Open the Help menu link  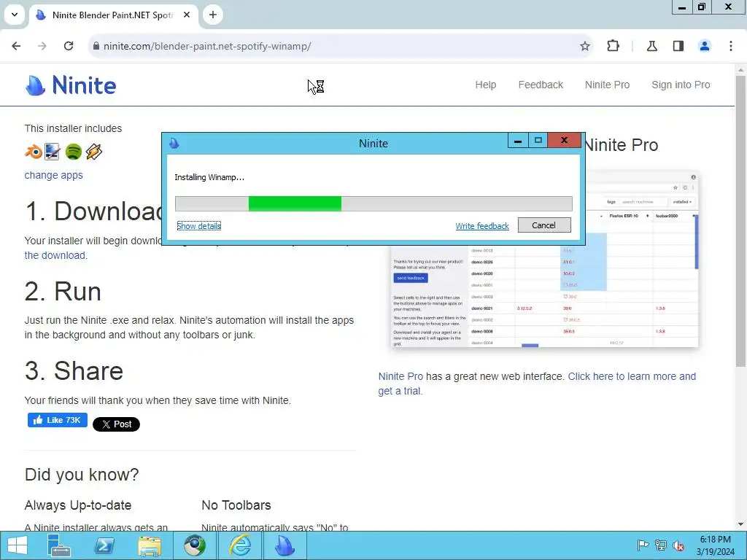pos(485,85)
